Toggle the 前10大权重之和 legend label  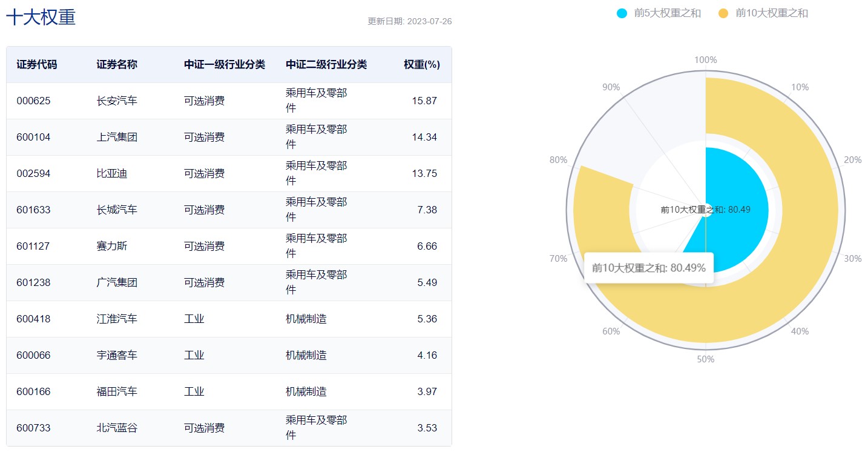click(x=771, y=13)
